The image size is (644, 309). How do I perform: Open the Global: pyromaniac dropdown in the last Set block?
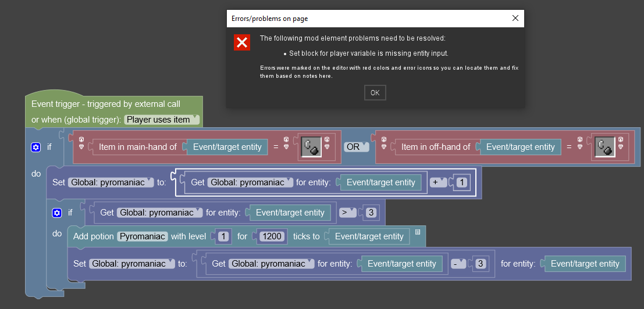[132, 264]
